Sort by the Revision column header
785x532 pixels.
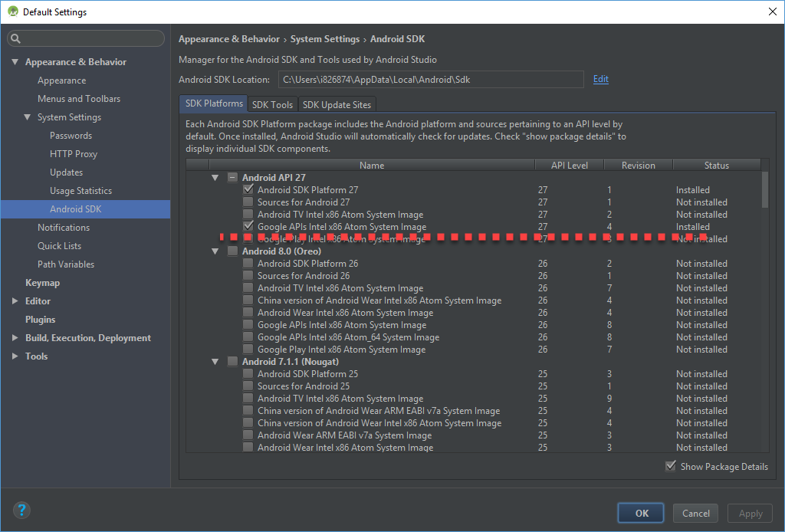click(639, 165)
